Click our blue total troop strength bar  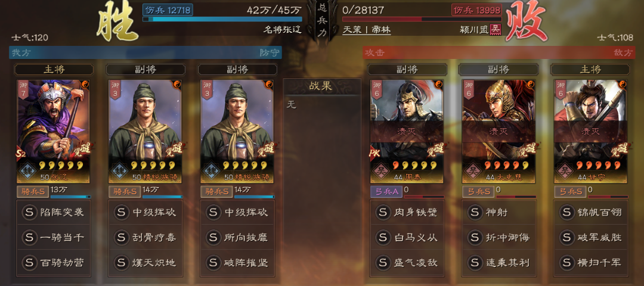click(222, 19)
